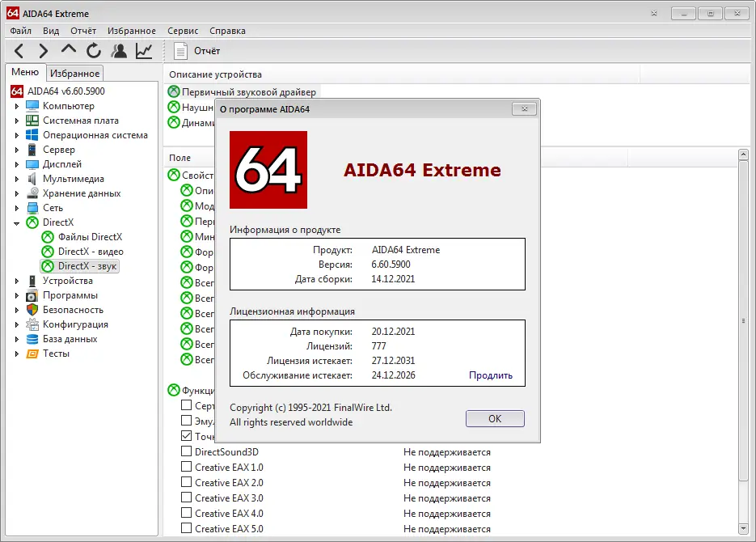Expand the Операционная система node arrow
This screenshot has width=756, height=542.
click(17, 135)
